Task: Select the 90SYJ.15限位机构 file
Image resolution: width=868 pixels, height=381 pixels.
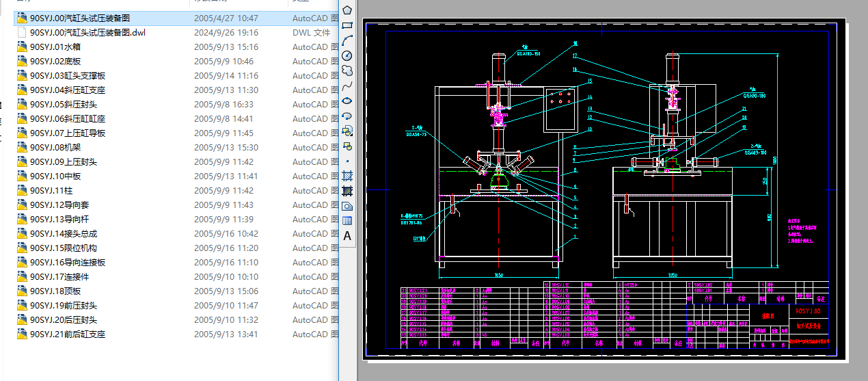Action: (63, 248)
